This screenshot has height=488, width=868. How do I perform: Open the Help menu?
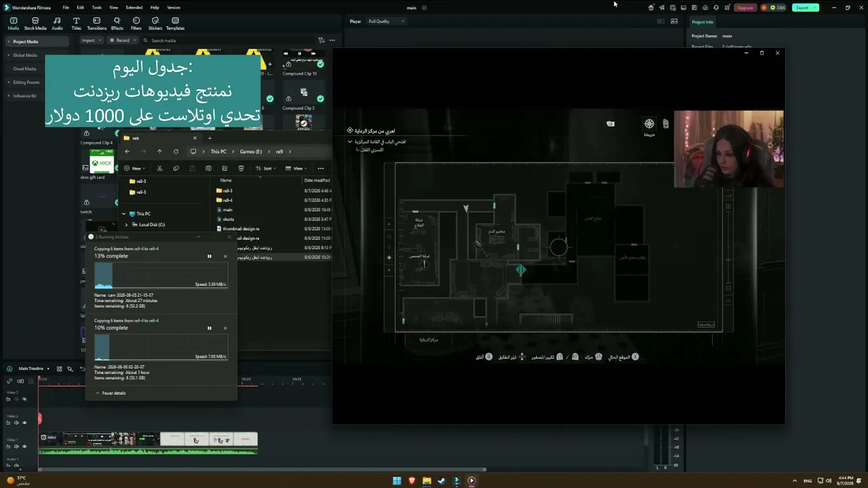pos(155,7)
